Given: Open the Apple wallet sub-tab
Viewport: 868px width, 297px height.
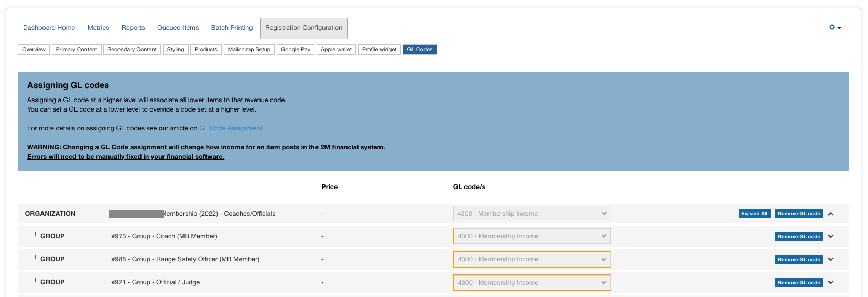Looking at the screenshot, I should (x=336, y=50).
